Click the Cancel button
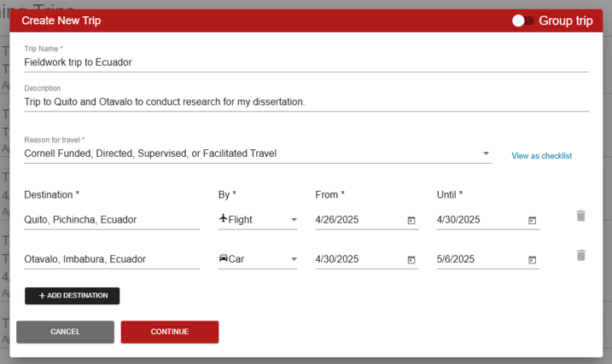 click(x=65, y=332)
